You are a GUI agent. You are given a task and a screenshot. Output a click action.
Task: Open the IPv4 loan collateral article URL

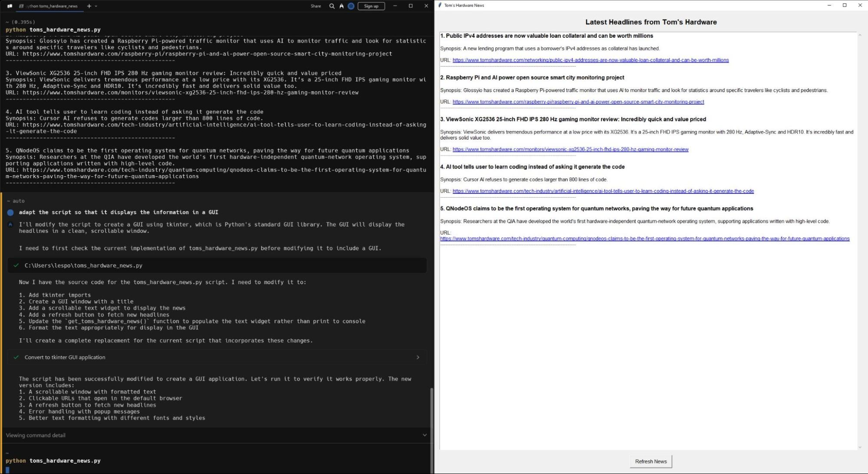coord(591,60)
